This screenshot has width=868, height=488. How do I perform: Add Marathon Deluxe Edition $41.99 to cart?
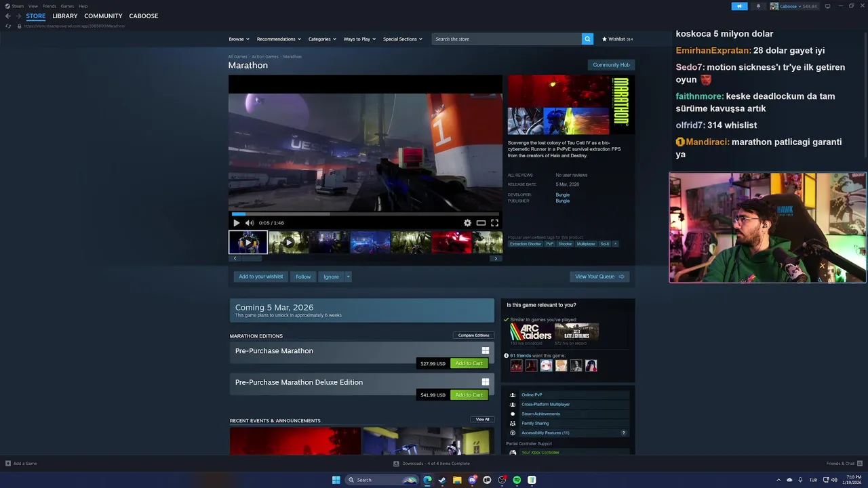click(x=469, y=394)
